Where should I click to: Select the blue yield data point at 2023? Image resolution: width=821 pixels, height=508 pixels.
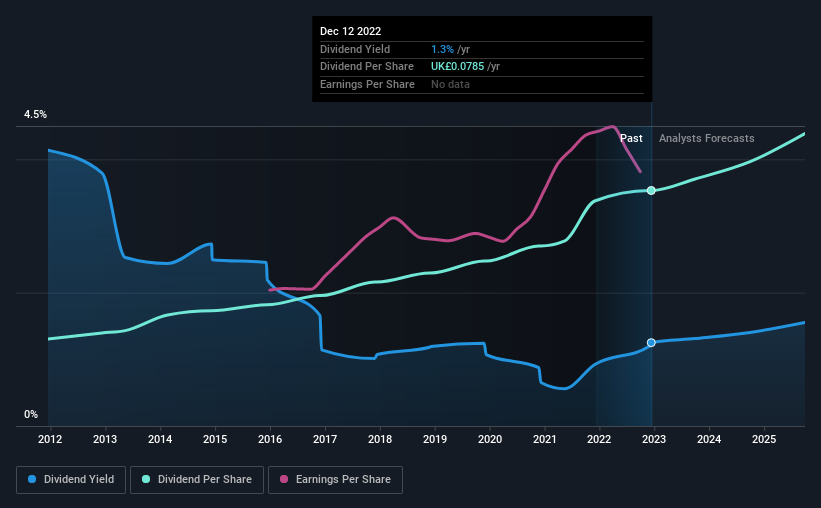pyautogui.click(x=651, y=343)
